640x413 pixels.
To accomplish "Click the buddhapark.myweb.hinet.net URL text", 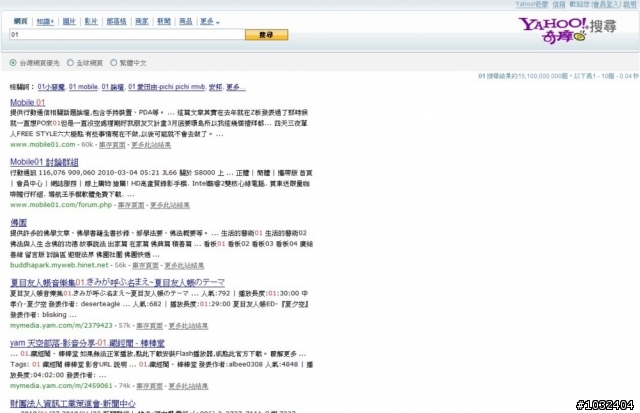I will [59, 265].
